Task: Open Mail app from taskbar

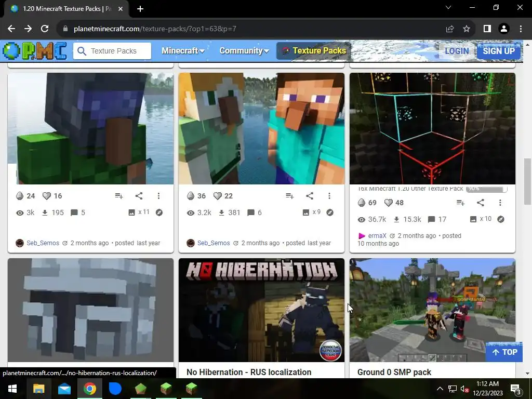Action: point(64,389)
